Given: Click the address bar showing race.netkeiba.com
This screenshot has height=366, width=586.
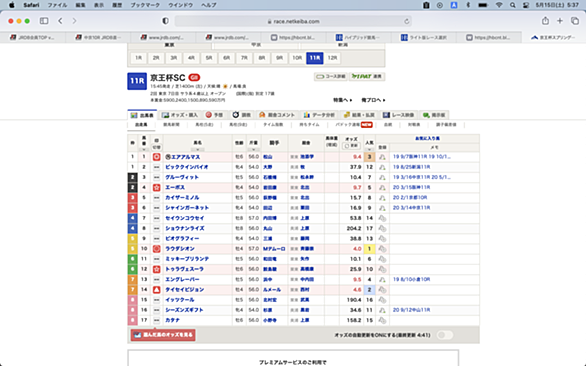Looking at the screenshot, I should tap(293, 21).
